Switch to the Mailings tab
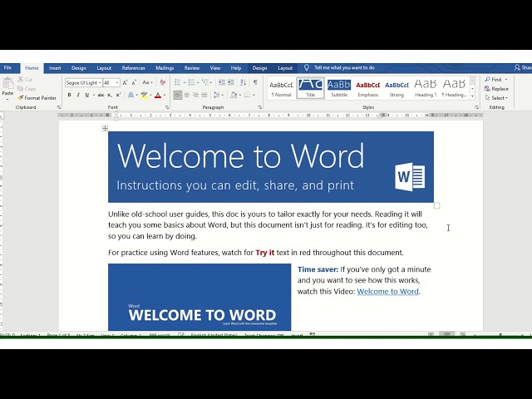The image size is (532, 399). (x=165, y=68)
